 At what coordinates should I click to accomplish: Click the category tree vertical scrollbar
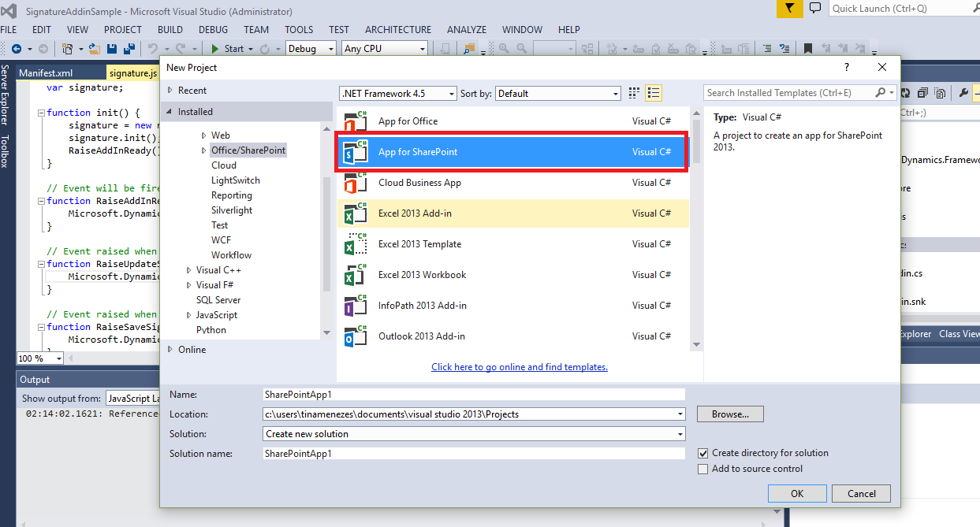pos(326,235)
